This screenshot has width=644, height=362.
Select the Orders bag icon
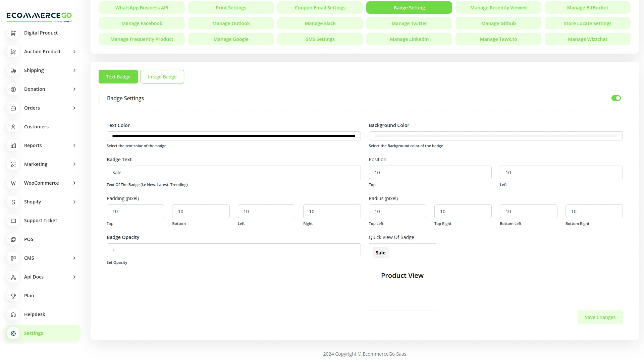click(13, 108)
